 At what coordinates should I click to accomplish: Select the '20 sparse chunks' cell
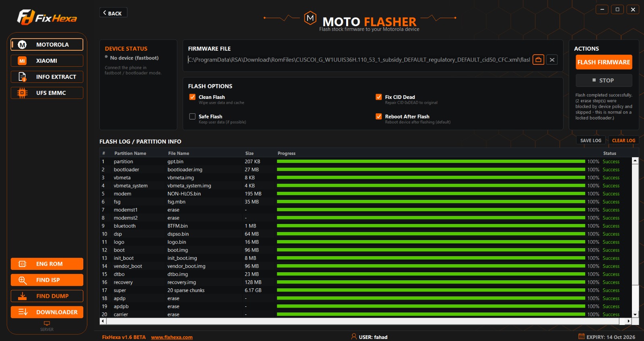(186, 290)
